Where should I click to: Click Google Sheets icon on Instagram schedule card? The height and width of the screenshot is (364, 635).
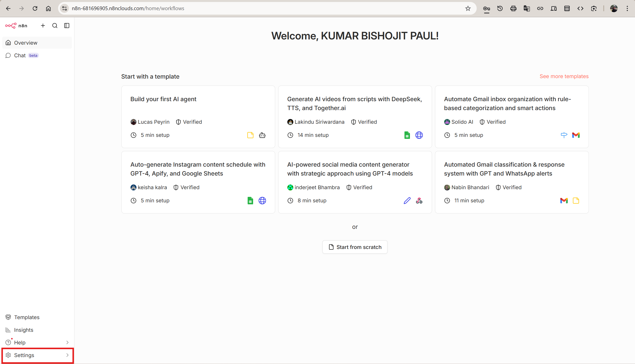(x=250, y=201)
